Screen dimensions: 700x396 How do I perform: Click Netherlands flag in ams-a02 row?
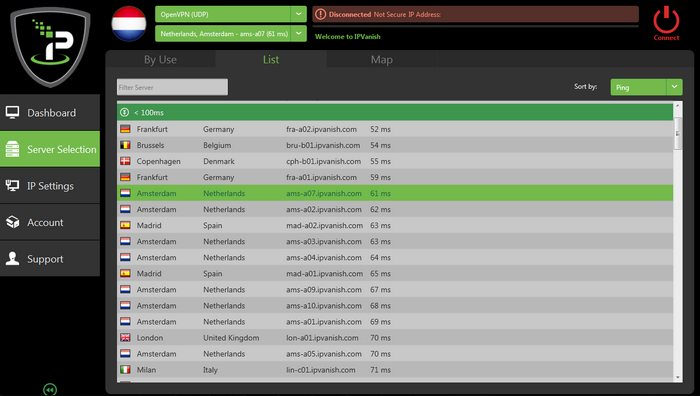point(125,209)
